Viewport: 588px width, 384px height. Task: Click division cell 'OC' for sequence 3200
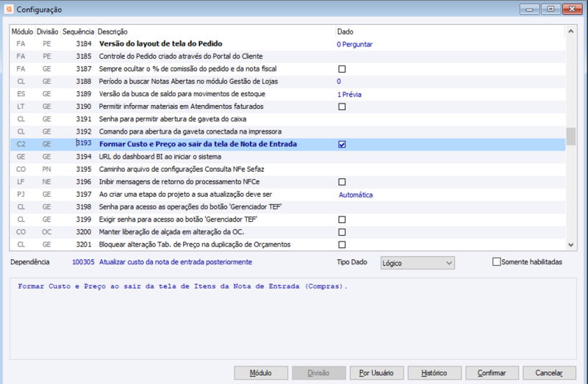[46, 232]
